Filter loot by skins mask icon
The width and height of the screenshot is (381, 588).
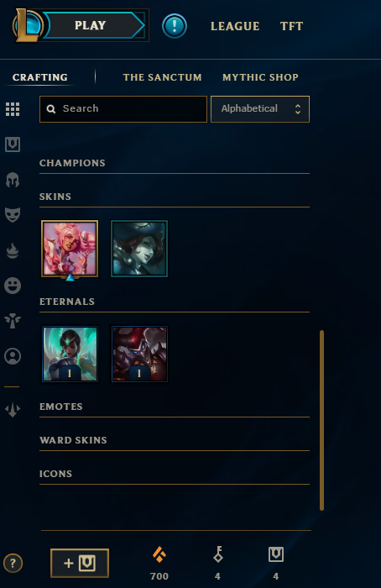tap(13, 215)
